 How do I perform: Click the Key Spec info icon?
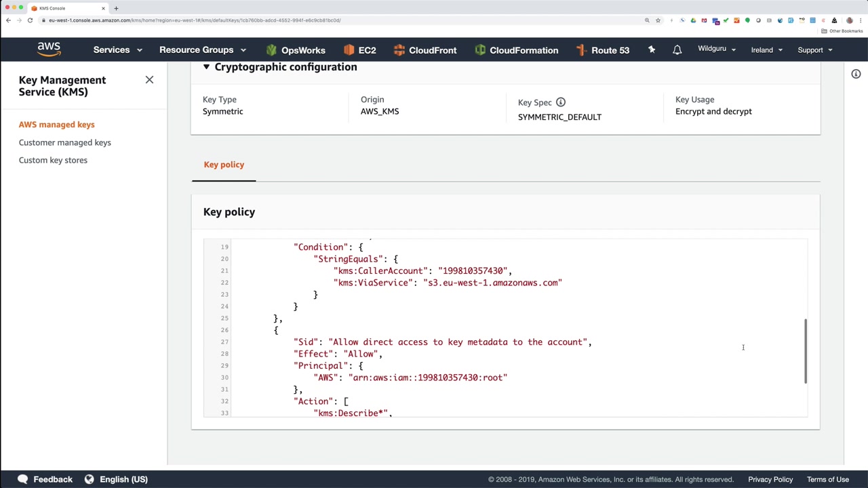[x=561, y=102]
